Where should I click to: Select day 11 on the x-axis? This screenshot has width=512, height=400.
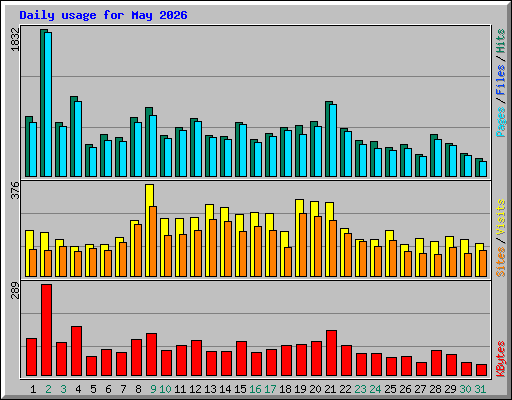[180, 389]
